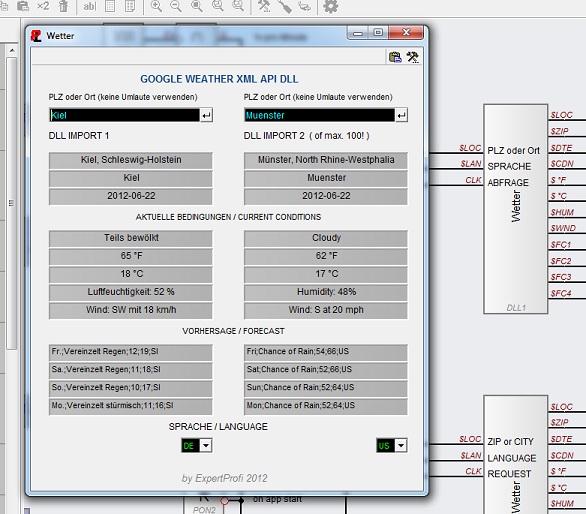586x514 pixels.
Task: Click the 'Münster, North Rhine-Westphalia' field
Action: point(326,160)
